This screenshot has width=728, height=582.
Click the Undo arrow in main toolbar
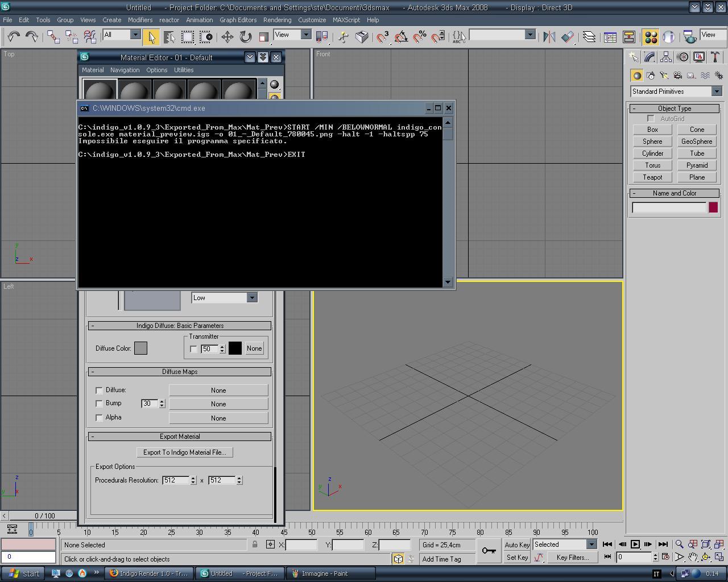[x=14, y=37]
